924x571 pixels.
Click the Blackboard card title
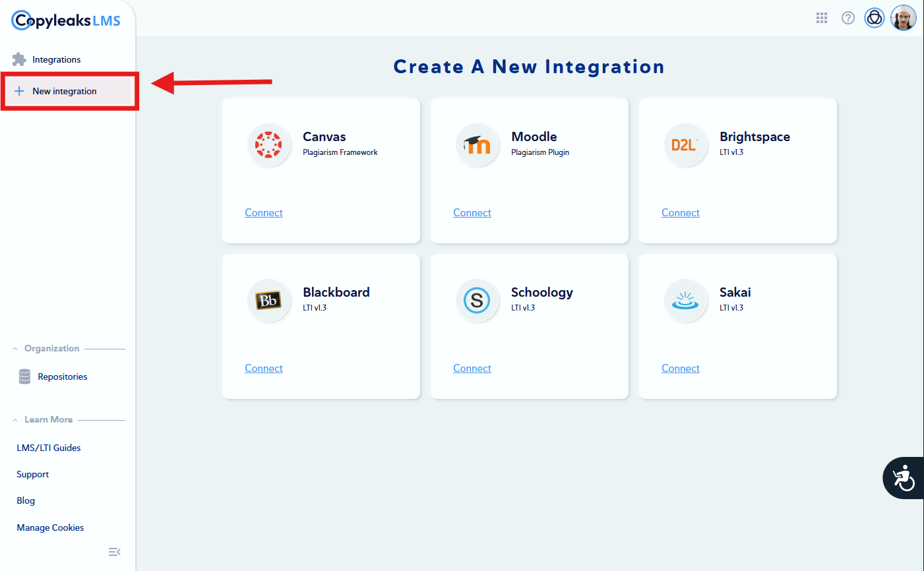coord(336,292)
